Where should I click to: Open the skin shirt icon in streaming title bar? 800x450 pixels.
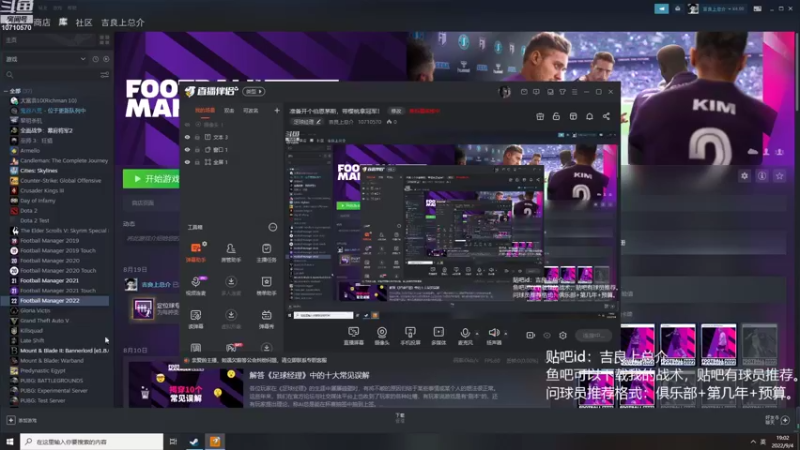[x=562, y=92]
